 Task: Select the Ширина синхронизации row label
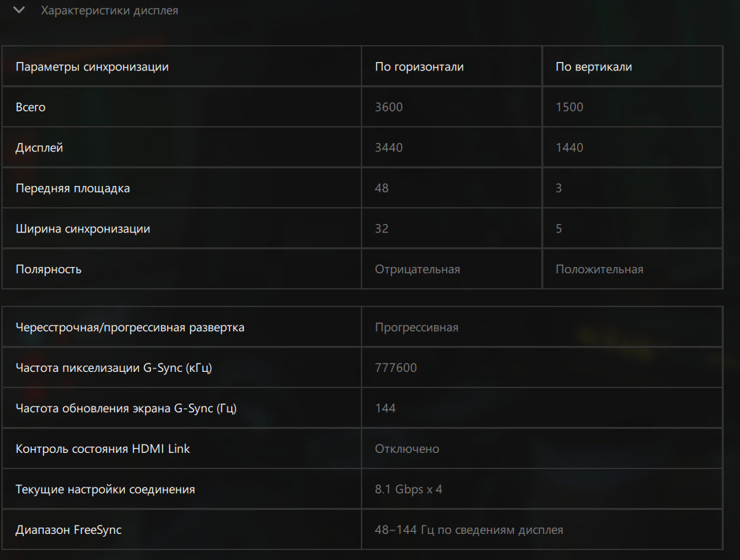pos(82,229)
